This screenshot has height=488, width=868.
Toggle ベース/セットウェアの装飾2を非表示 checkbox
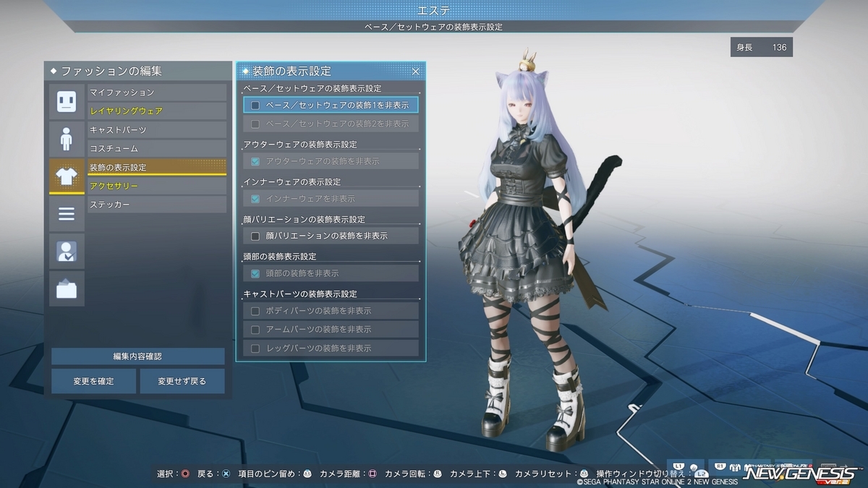(255, 124)
